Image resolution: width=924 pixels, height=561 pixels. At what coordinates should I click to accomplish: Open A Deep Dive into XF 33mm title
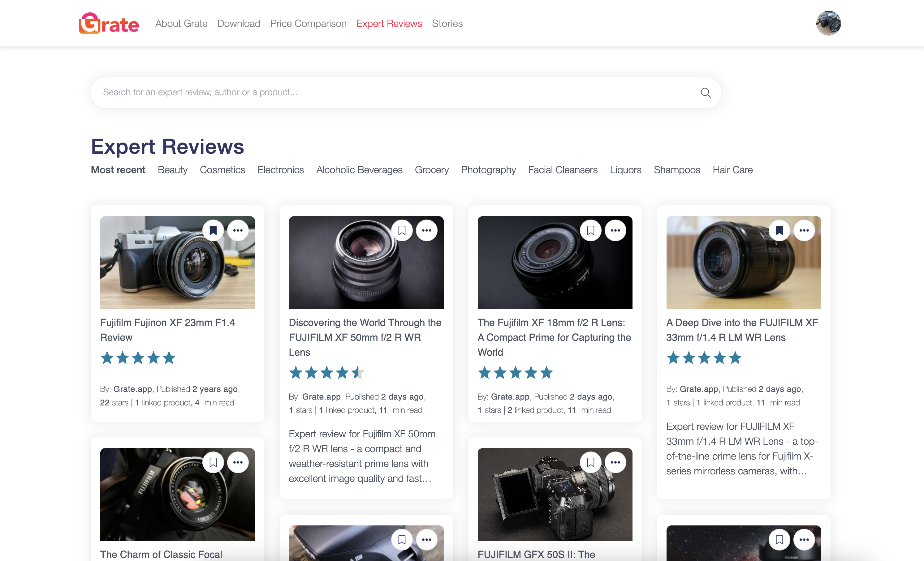pyautogui.click(x=742, y=330)
